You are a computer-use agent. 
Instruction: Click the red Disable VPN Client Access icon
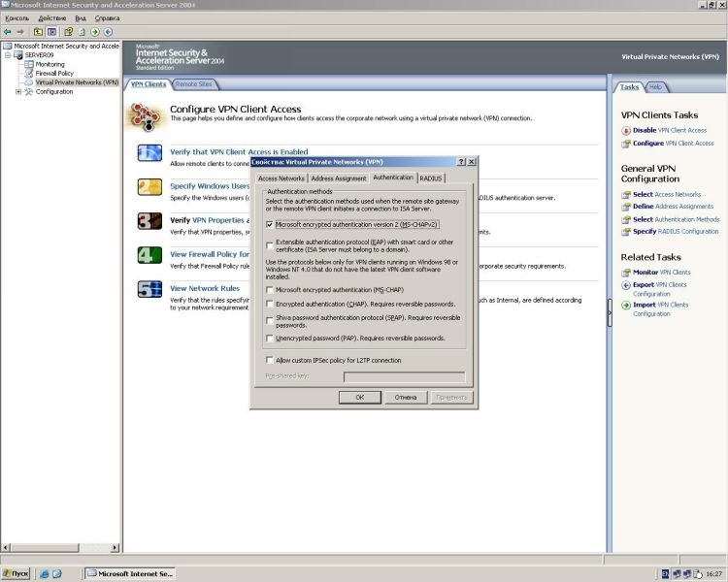pos(626,130)
